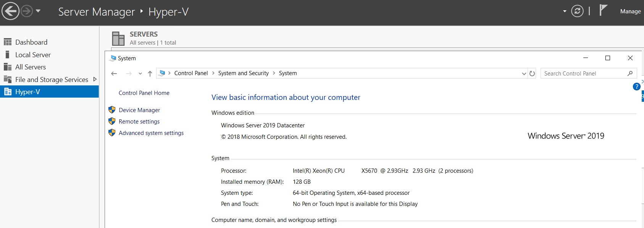Open the recent locations dropdown chevron
Viewport: 644px width, 228px height.
point(140,74)
